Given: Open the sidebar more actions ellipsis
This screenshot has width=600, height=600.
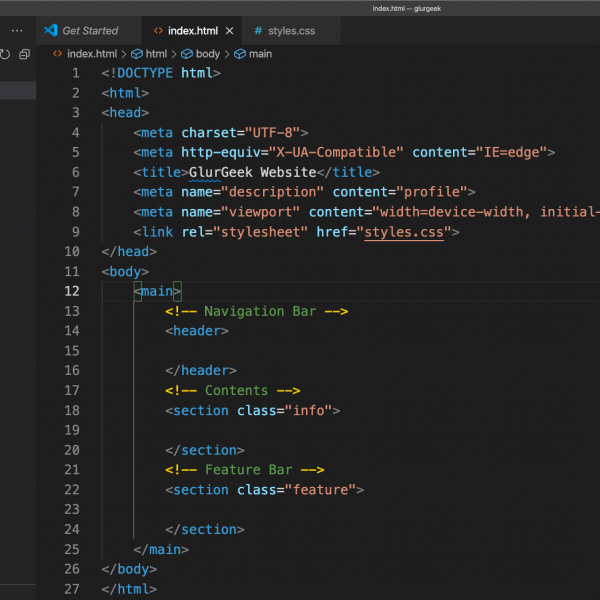Looking at the screenshot, I should point(17,31).
